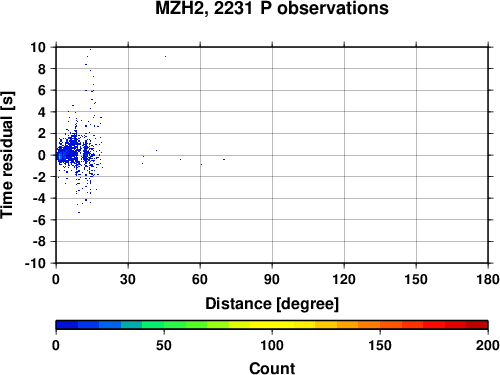Viewport: 500px width, 375px height.
Task: Click y-axis tick label '10'
Action: coord(38,47)
